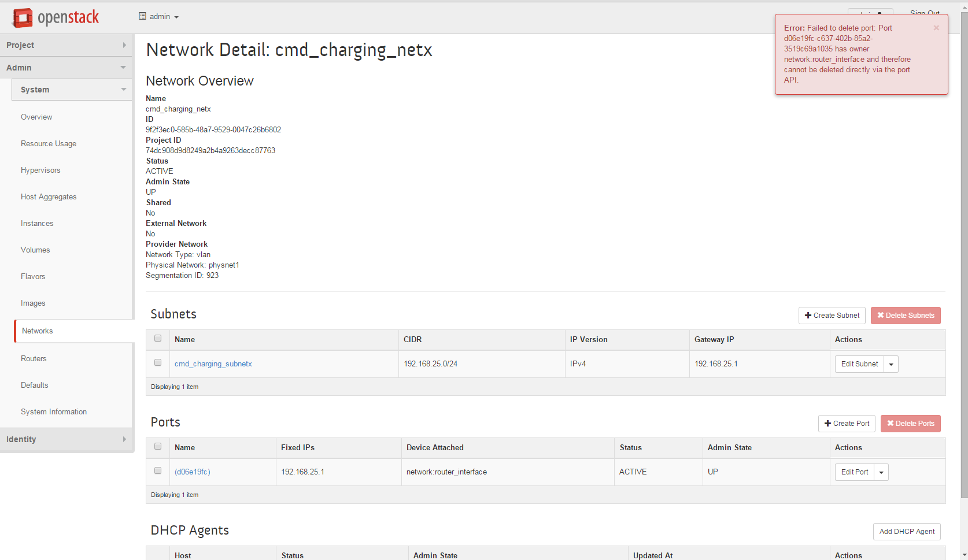The height and width of the screenshot is (560, 968).
Task: Collapse the System panel group
Action: [72, 90]
